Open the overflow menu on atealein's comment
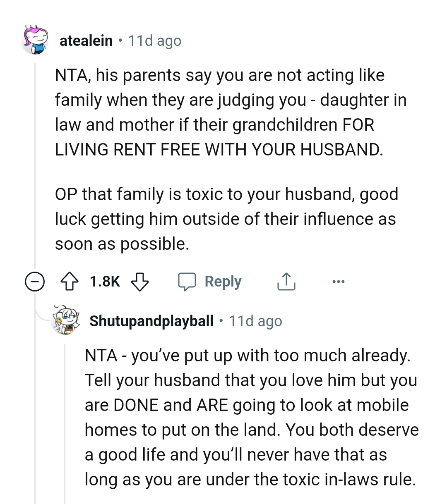This screenshot has height=504, width=447. tap(339, 282)
